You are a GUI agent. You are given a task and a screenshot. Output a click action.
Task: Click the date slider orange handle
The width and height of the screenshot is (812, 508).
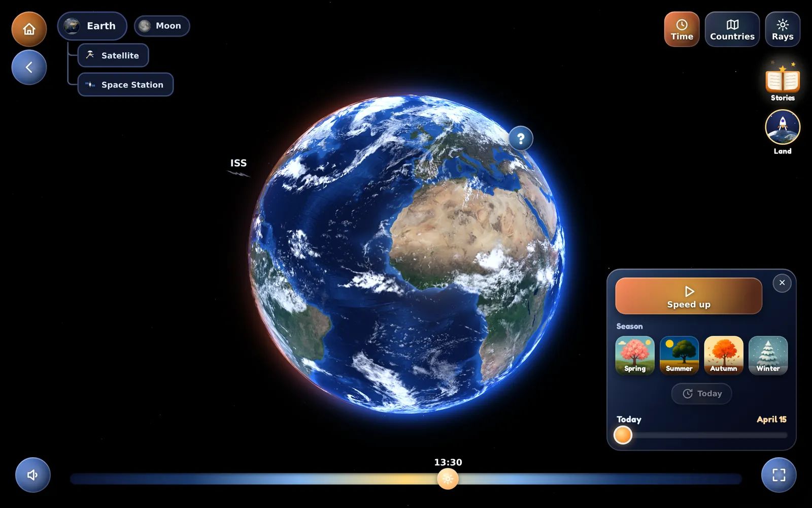pyautogui.click(x=623, y=435)
